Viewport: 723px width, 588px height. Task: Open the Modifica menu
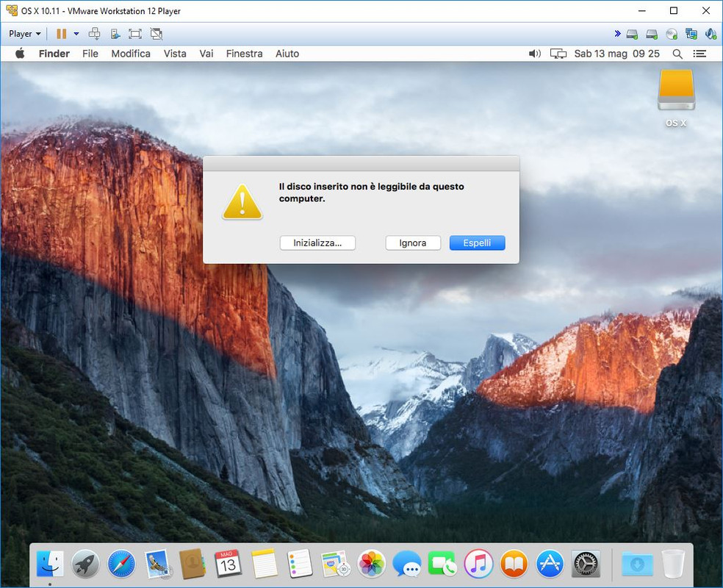click(131, 54)
